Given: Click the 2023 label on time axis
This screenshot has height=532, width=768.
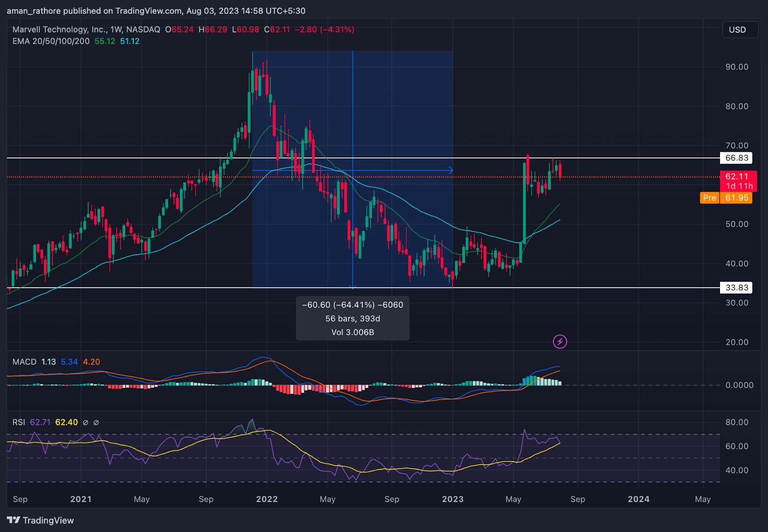Looking at the screenshot, I should coord(453,499).
